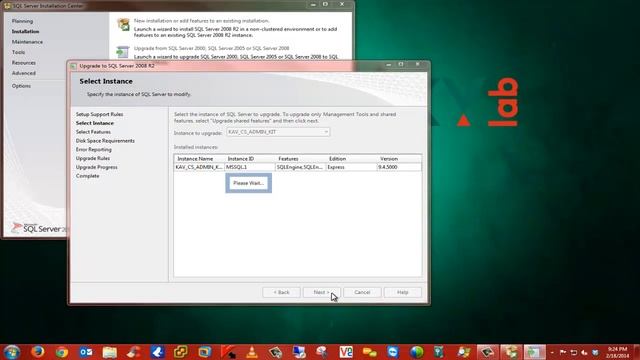The height and width of the screenshot is (360, 640).
Task: Click the Express edition cell
Action: (x=351, y=167)
